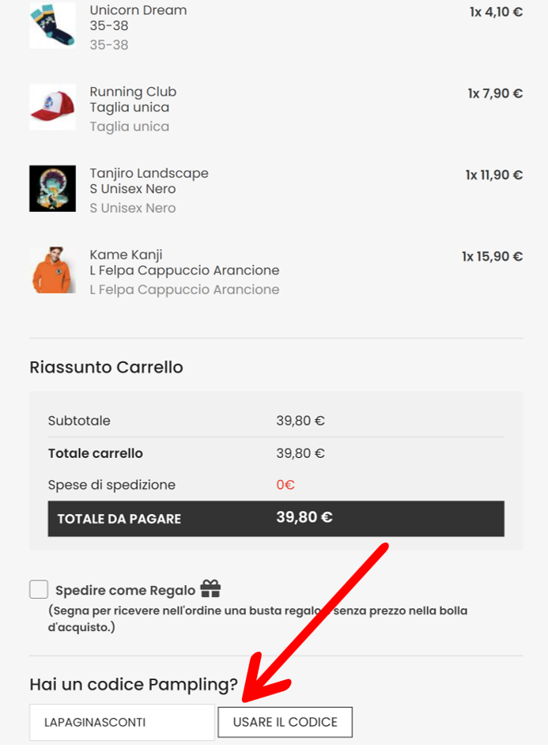548x756 pixels.
Task: Open the Tanjiro Landscape product name
Action: [x=149, y=173]
